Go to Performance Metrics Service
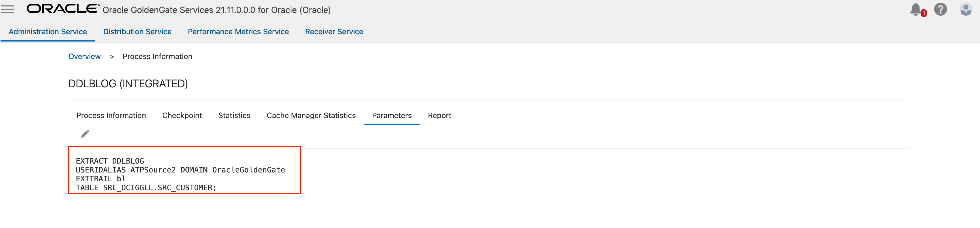Image resolution: width=980 pixels, height=228 pixels. tap(238, 32)
